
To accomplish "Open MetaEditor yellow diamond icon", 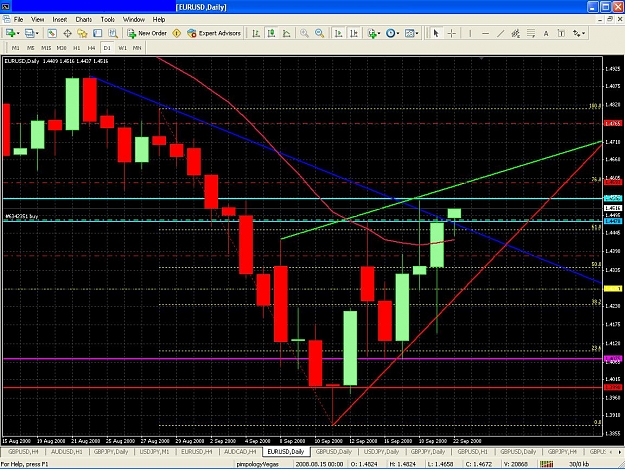I will [x=177, y=33].
